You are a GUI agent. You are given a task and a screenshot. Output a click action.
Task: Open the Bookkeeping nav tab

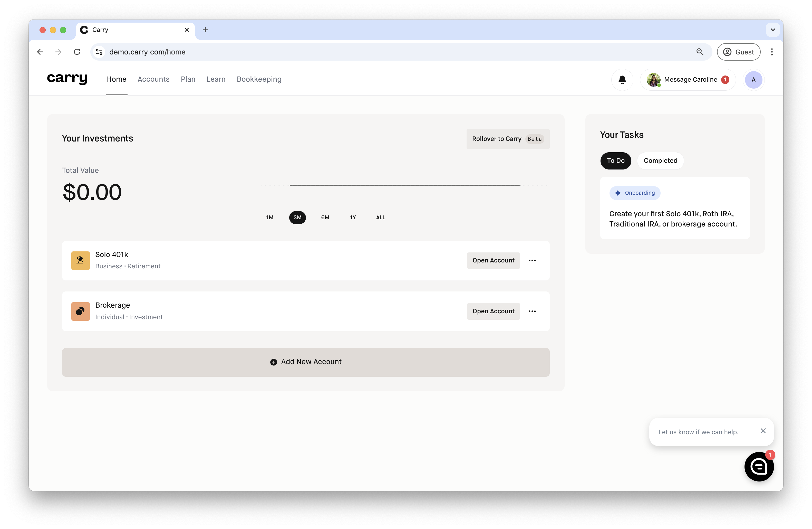pyautogui.click(x=259, y=79)
